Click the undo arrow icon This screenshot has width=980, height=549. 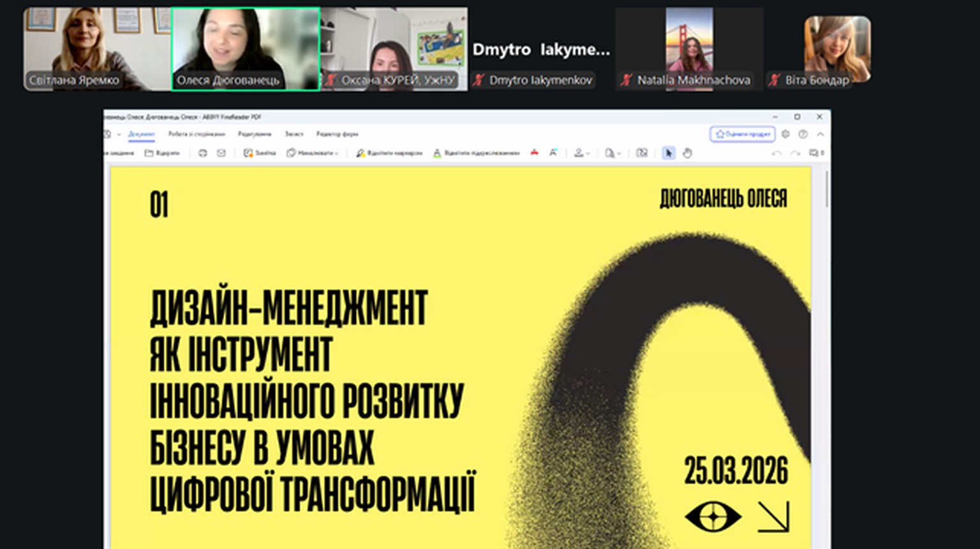click(776, 153)
